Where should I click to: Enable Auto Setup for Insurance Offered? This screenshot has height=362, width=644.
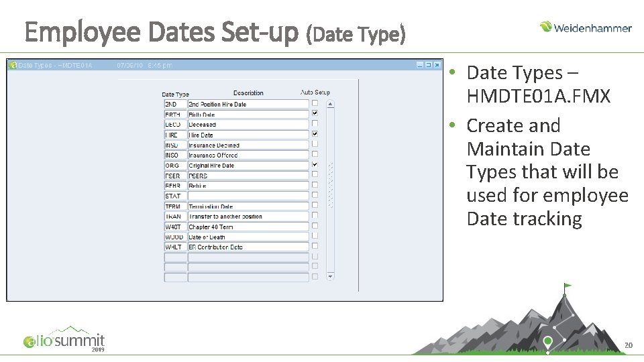(315, 154)
